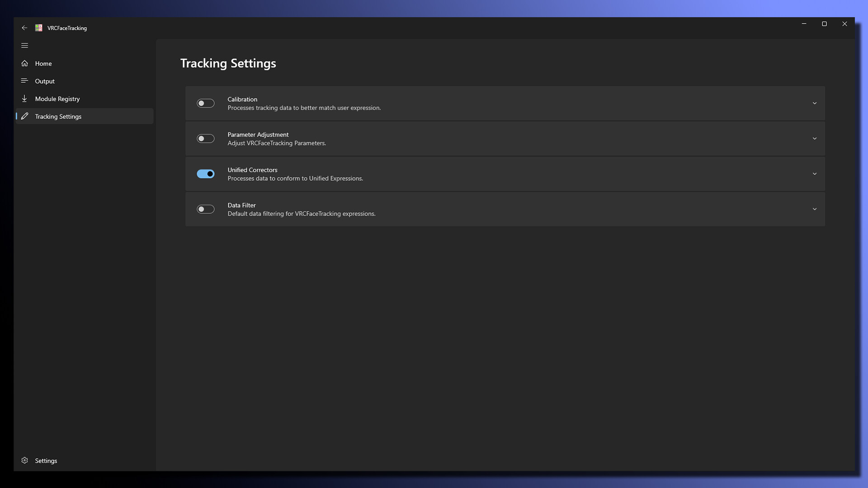The height and width of the screenshot is (488, 868).
Task: Click the Output log icon
Action: [x=25, y=81]
